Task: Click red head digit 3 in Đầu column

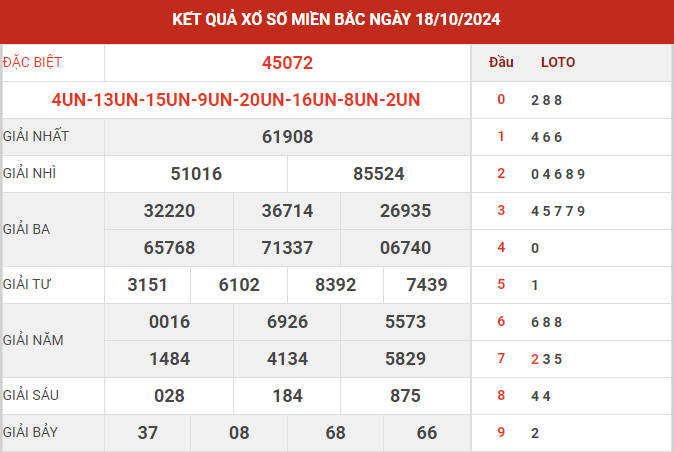Action: (501, 210)
